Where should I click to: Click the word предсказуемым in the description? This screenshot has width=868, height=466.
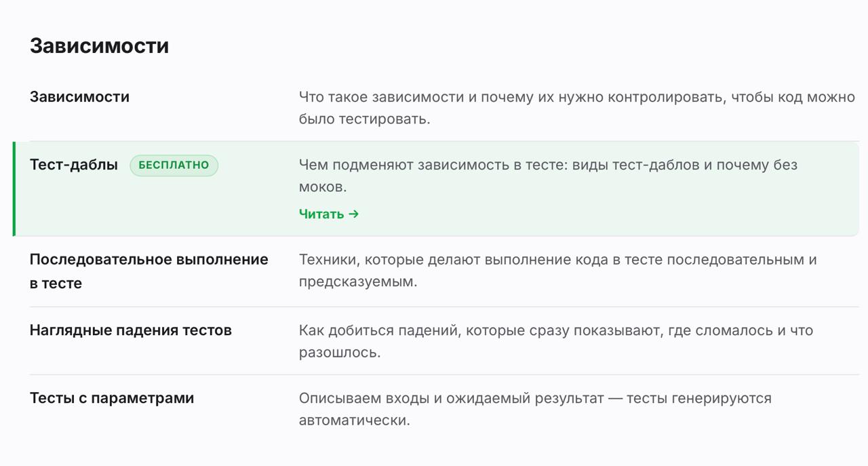point(356,281)
